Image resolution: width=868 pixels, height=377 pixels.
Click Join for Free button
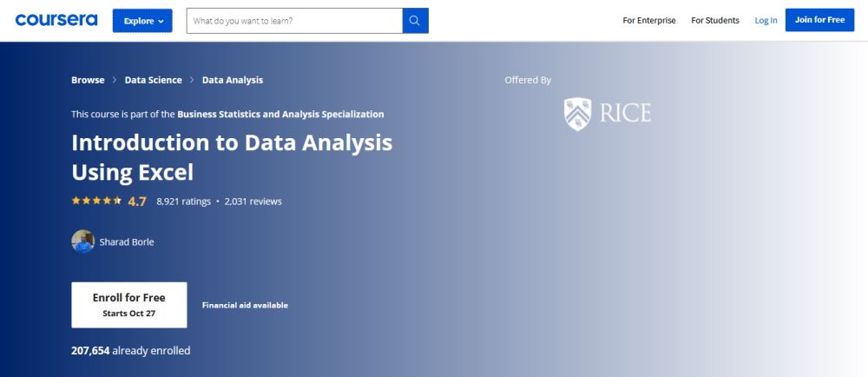pyautogui.click(x=819, y=20)
